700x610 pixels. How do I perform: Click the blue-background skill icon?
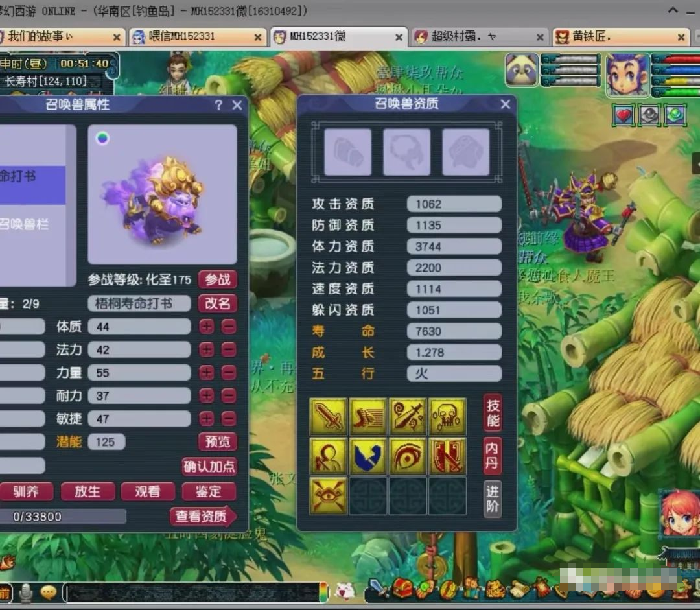pyautogui.click(x=367, y=456)
